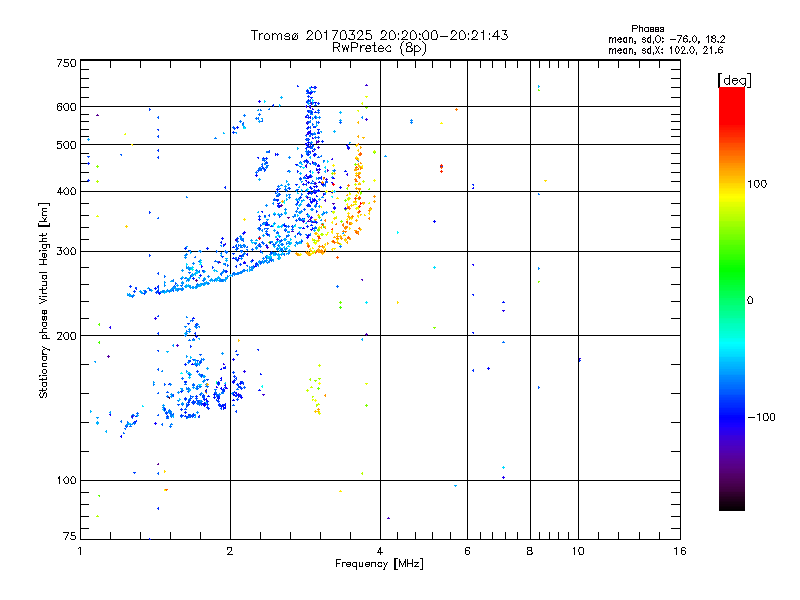Image resolution: width=800 pixels, height=600 pixels.
Task: Click the x-axis label '10'
Action: coord(578,551)
